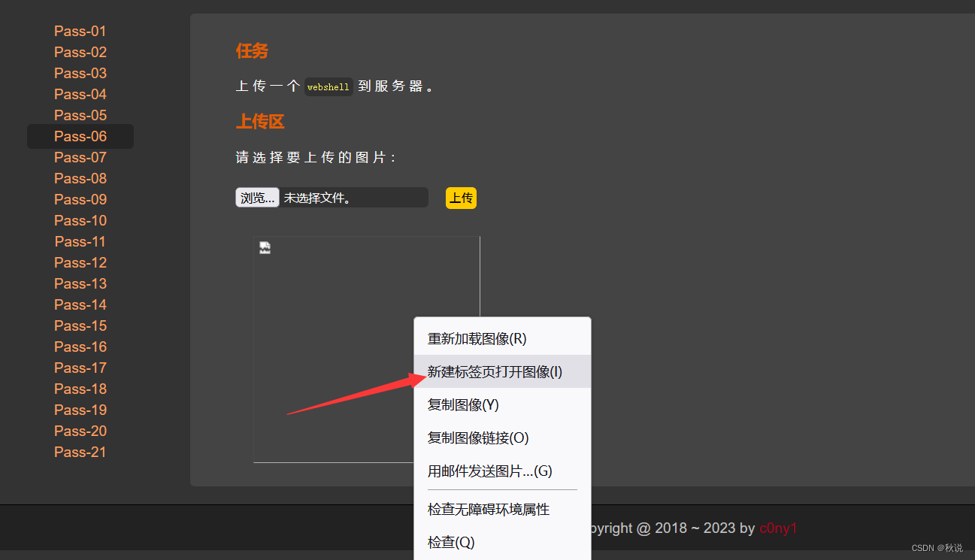Select the highlighted Pass-06 entry
This screenshot has width=975, height=560.
[80, 136]
